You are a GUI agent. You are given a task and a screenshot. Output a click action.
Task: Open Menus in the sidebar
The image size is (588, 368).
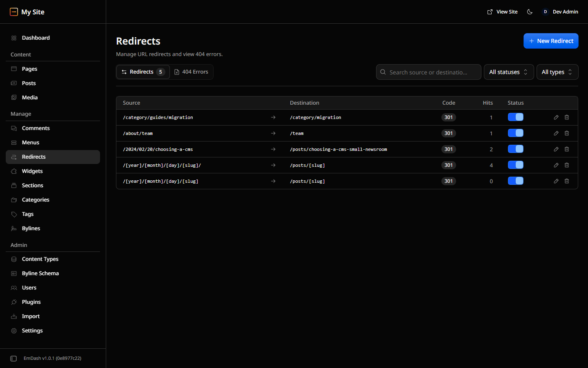[x=53, y=143]
